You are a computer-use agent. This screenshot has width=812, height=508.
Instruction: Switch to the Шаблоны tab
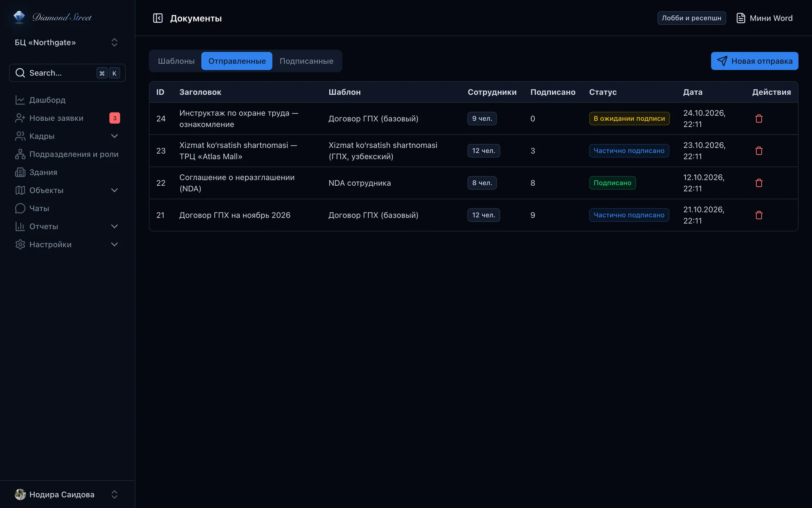click(176, 61)
